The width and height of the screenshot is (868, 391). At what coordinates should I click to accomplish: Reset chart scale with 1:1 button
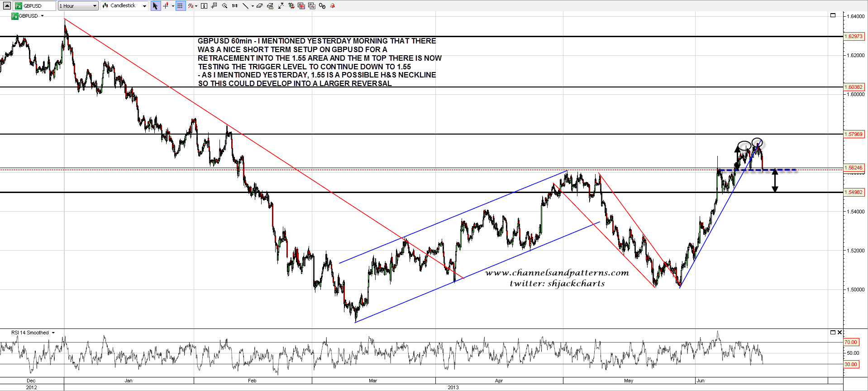234,6
